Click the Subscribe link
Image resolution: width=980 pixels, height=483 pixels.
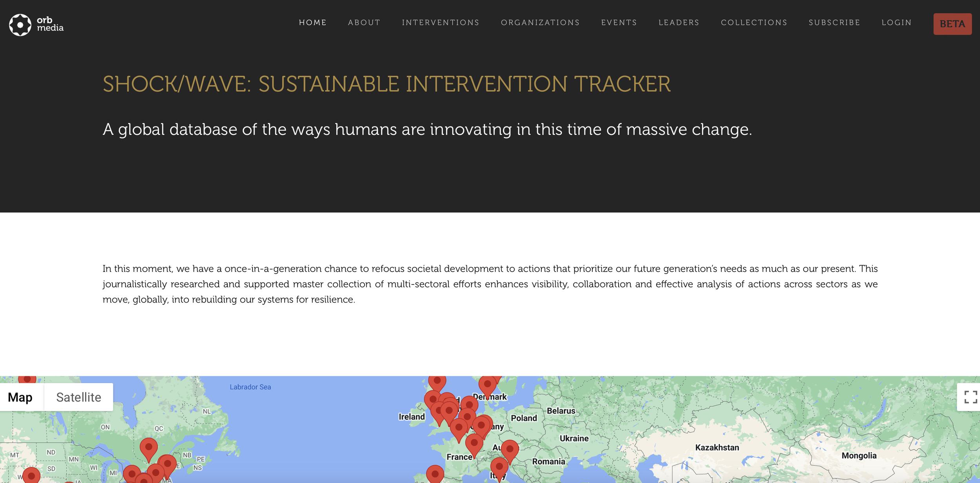point(834,23)
